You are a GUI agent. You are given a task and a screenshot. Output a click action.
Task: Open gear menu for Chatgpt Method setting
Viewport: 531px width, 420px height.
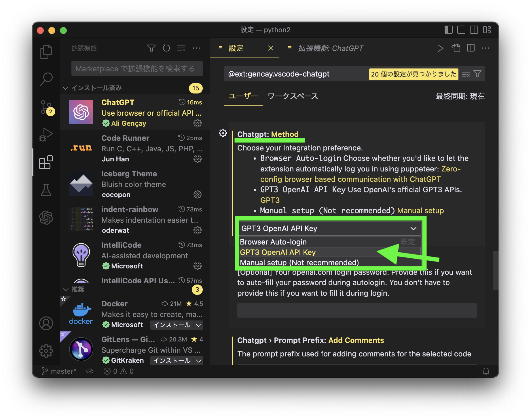tap(223, 133)
